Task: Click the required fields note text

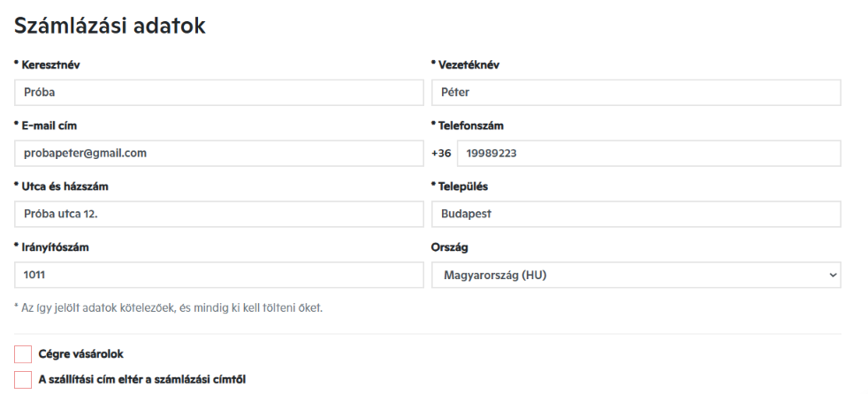Action: tap(168, 308)
